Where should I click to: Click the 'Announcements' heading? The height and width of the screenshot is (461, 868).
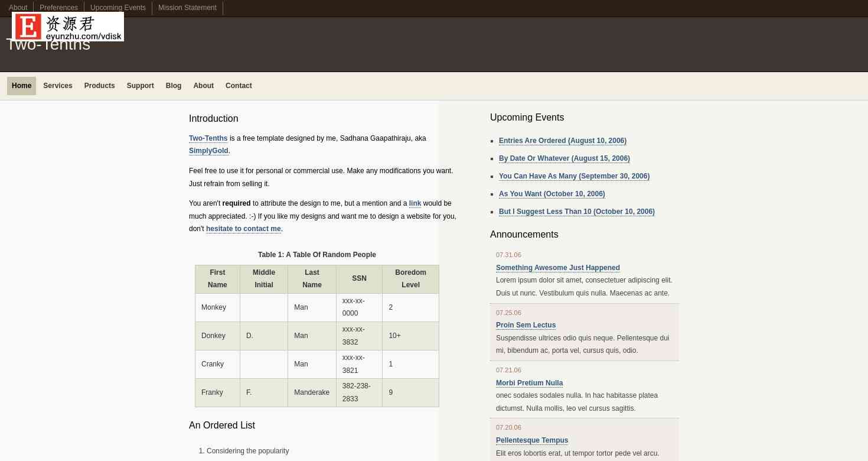(x=524, y=235)
